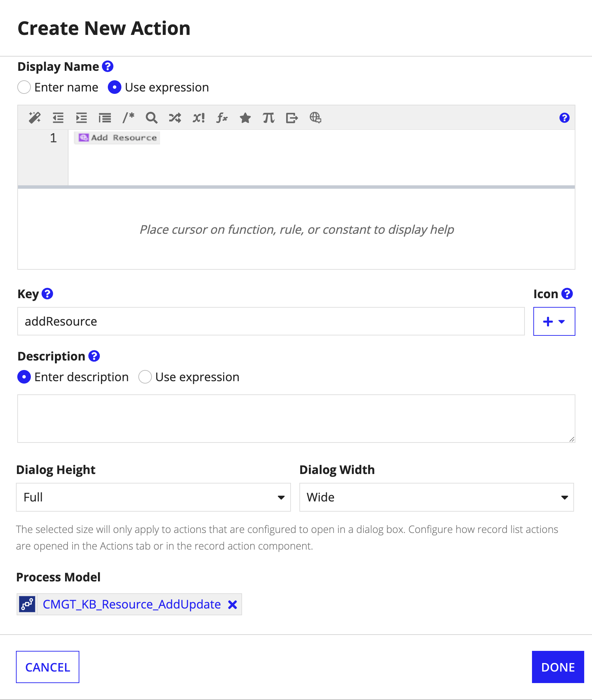Click the indent icon in expression toolbar
This screenshot has height=700, width=592.
(x=81, y=118)
